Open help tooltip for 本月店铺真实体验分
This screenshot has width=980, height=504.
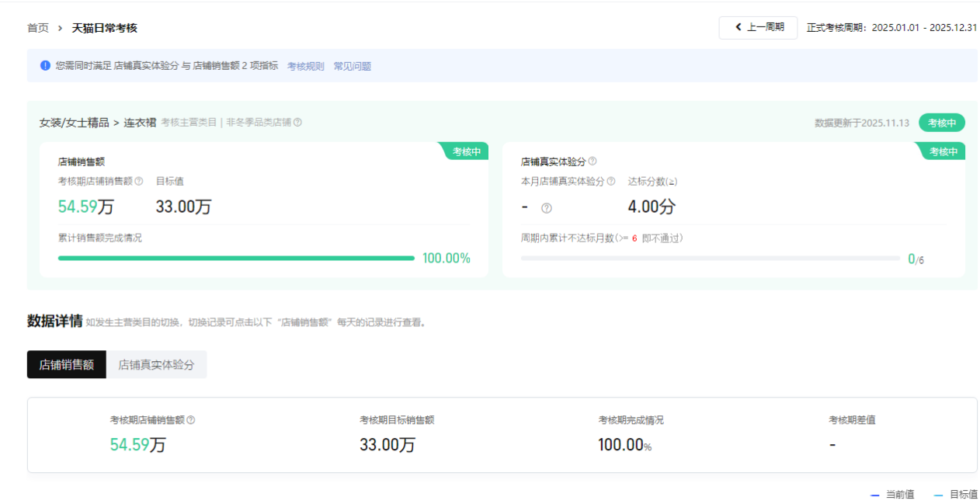[611, 182]
